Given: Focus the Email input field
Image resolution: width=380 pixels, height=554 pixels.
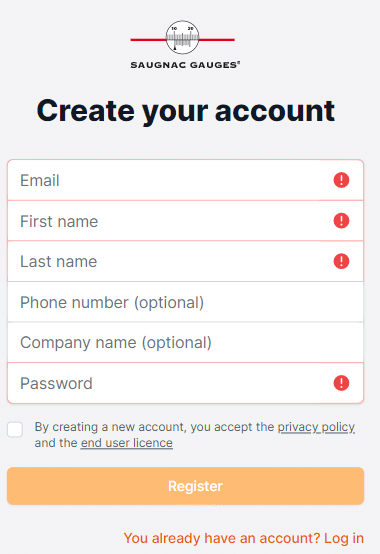Looking at the screenshot, I should pyautogui.click(x=185, y=180).
